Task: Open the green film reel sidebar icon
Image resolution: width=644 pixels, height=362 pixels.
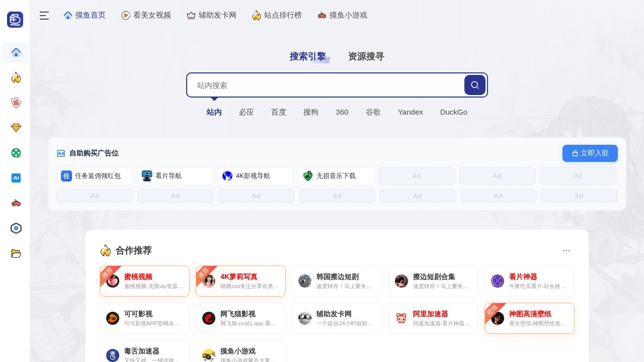Action: pos(16,153)
